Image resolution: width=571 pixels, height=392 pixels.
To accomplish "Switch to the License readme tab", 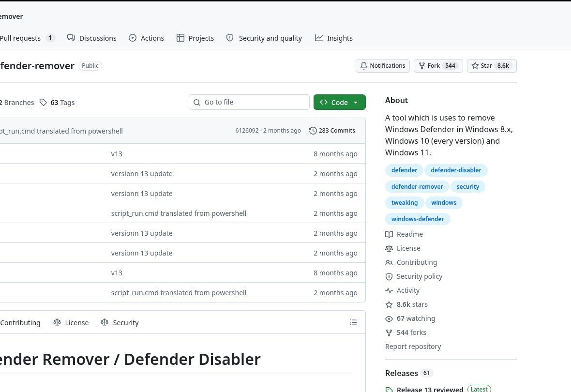I will point(71,322).
